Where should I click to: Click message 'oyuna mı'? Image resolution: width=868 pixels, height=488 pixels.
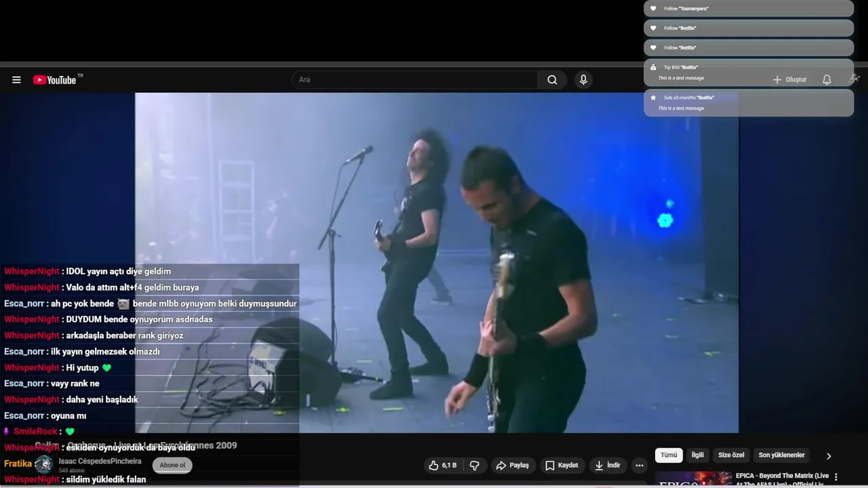pos(68,416)
